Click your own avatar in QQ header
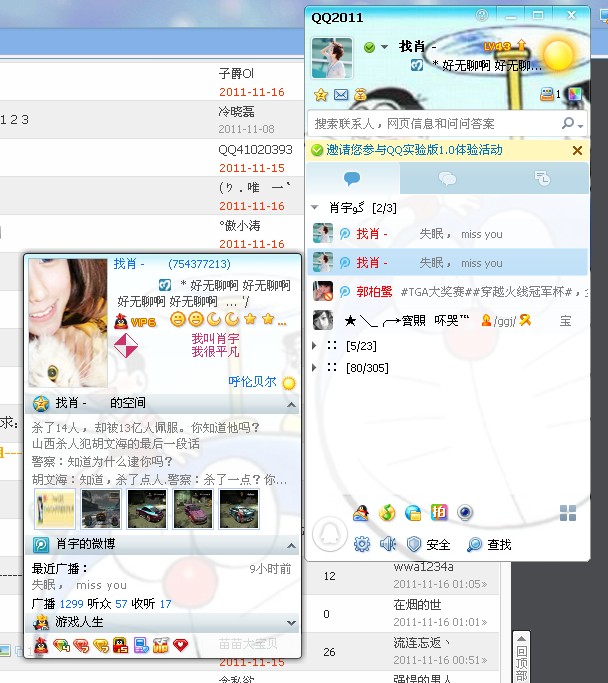The image size is (608, 683). [x=332, y=57]
